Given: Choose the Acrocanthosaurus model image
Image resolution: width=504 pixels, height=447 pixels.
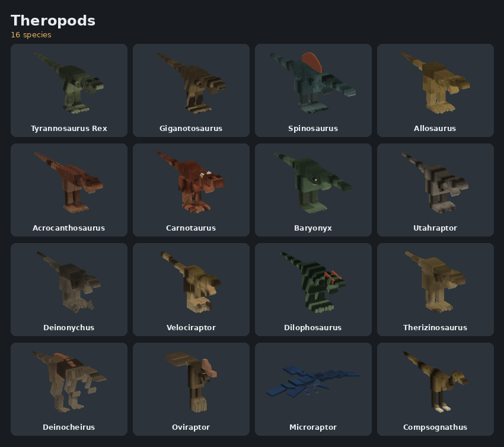Looking at the screenshot, I should click(x=69, y=183).
